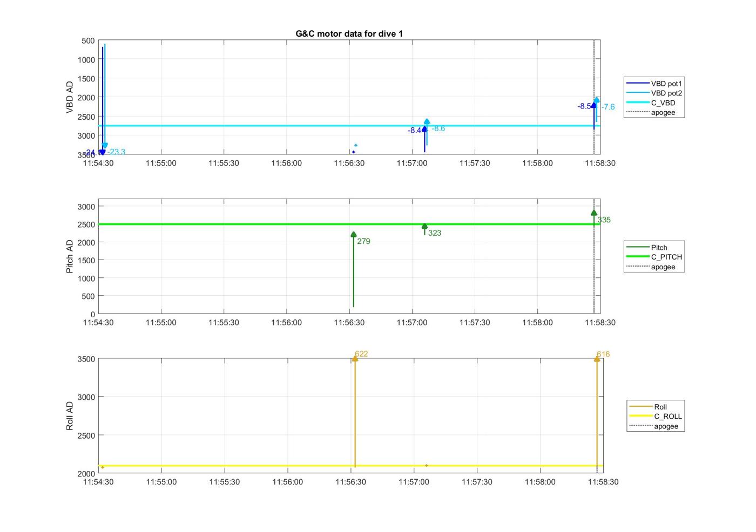Select the C_ROLL legend entry
Viewport: 756px width, 532px height.
pos(656,417)
